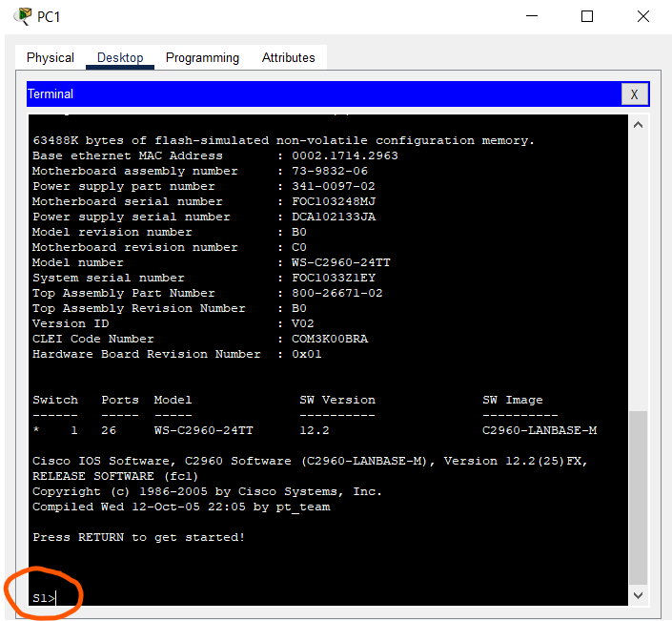Click the SW Version 12.2 table value
672x621 pixels.
[315, 430]
